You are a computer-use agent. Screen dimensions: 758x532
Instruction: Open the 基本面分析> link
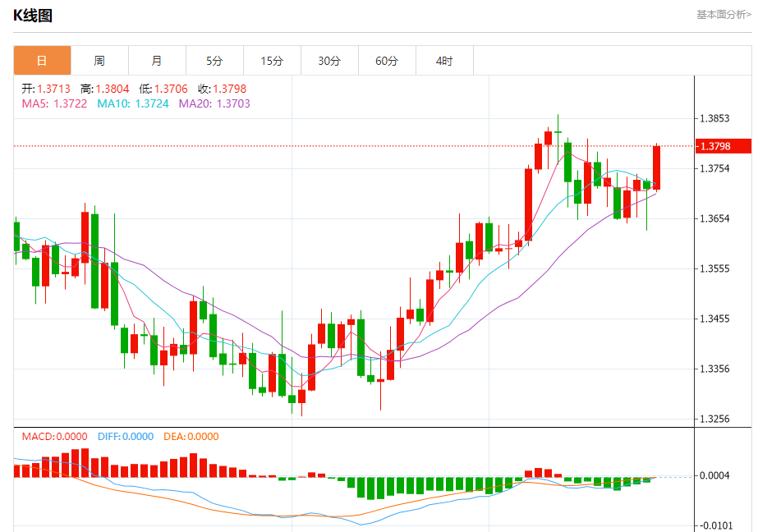tap(724, 15)
